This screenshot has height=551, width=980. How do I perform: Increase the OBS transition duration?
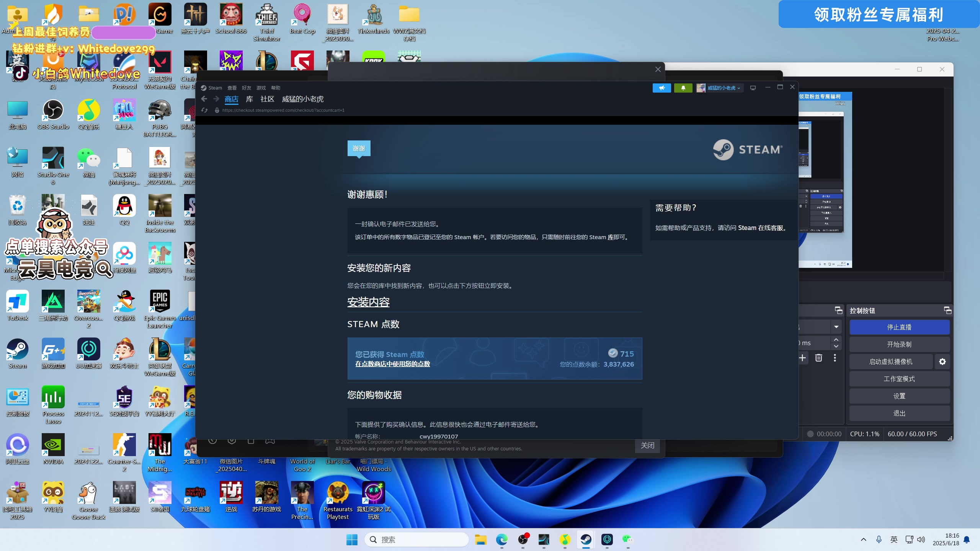click(836, 340)
